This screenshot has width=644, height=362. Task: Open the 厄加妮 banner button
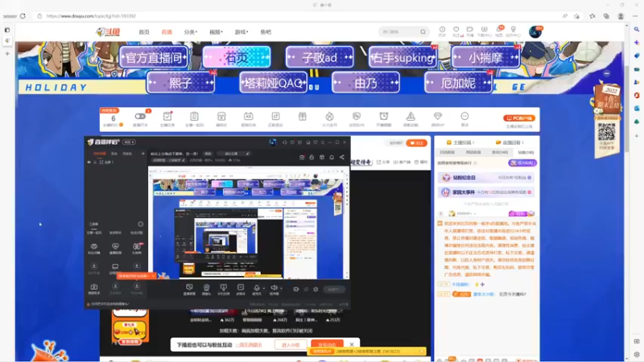458,83
